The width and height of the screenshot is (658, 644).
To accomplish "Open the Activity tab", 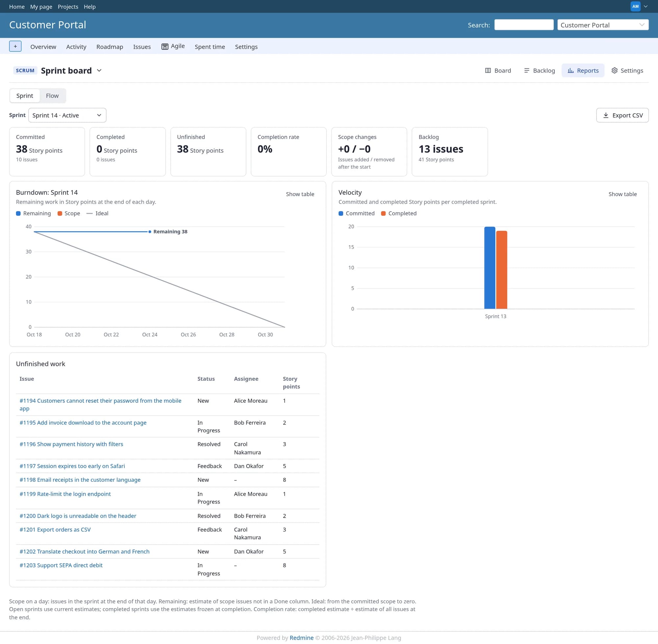I will click(76, 47).
